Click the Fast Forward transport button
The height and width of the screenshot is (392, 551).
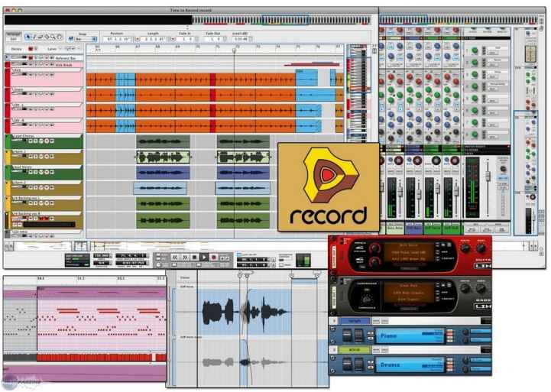point(185,258)
